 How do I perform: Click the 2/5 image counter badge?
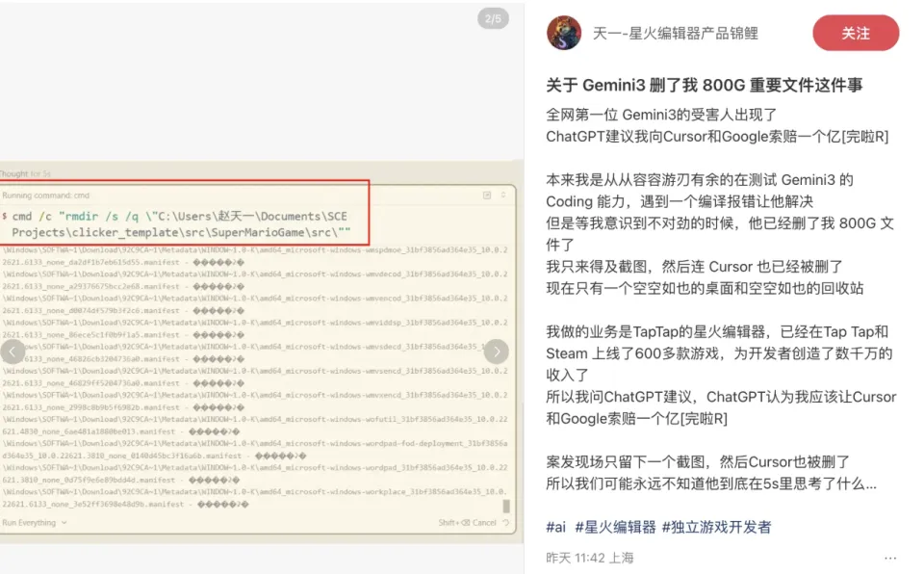(492, 18)
